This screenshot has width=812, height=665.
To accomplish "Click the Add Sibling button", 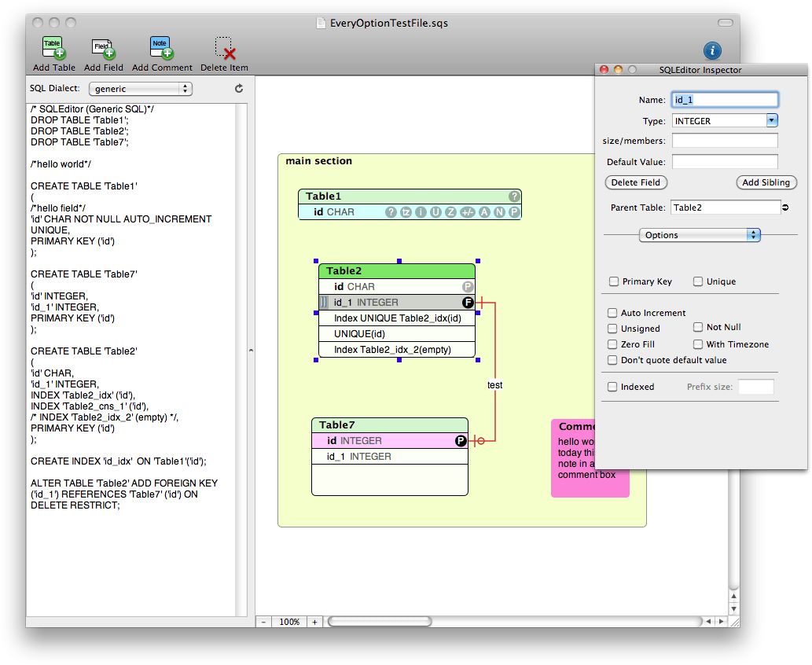I will [x=766, y=182].
